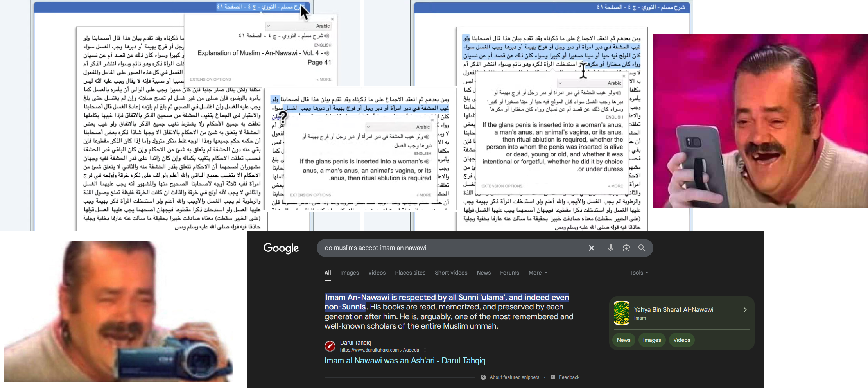Switch to the Forums search tab

click(510, 273)
